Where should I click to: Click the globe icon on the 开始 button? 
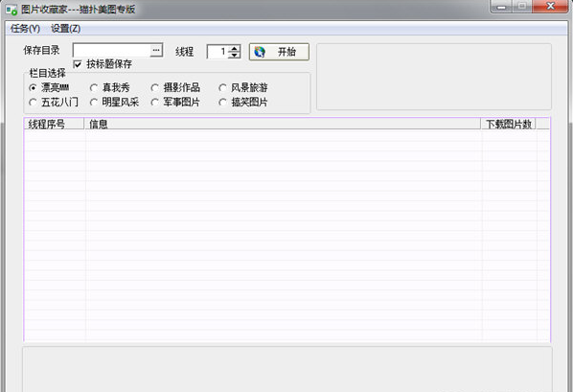coord(260,52)
